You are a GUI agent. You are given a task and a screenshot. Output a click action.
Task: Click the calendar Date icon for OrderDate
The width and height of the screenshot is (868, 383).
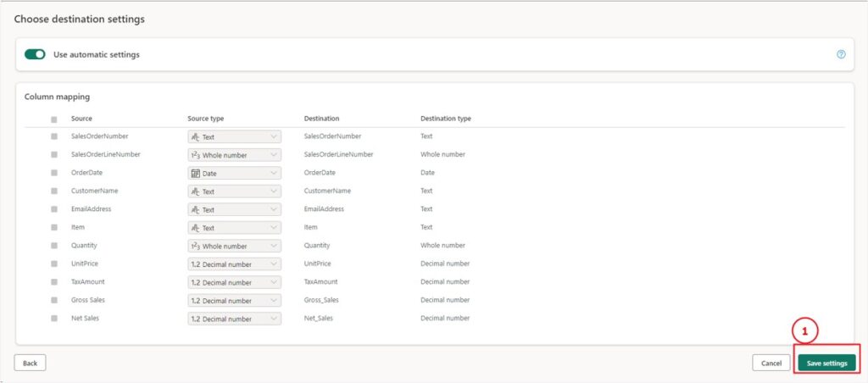(x=195, y=173)
